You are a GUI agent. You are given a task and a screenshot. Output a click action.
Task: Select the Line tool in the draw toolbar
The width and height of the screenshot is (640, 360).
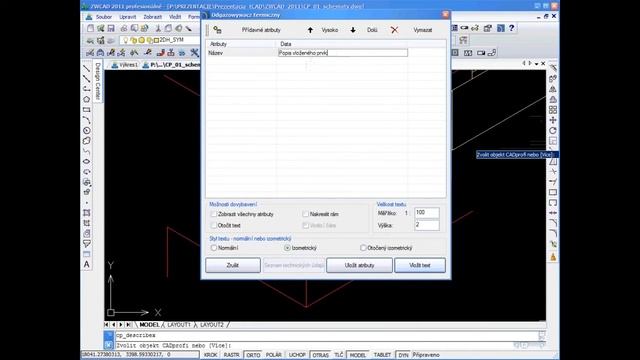coord(86,68)
